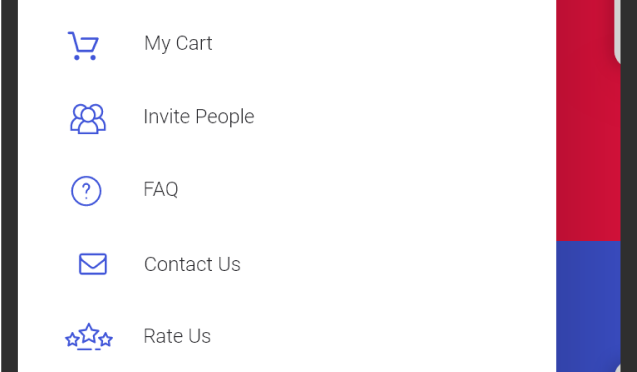Click empty drawer space right of My Cart
Image resolution: width=637 pixels, height=372 pixels.
coord(384,43)
